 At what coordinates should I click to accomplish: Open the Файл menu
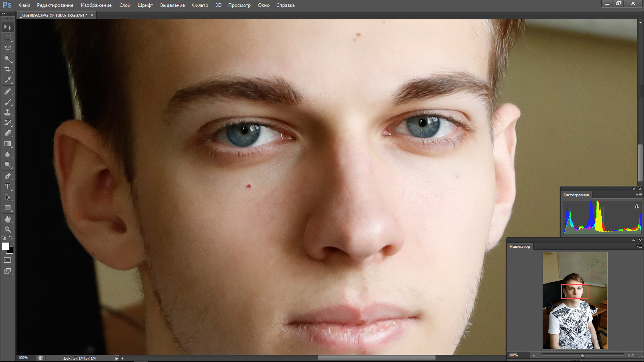(25, 5)
